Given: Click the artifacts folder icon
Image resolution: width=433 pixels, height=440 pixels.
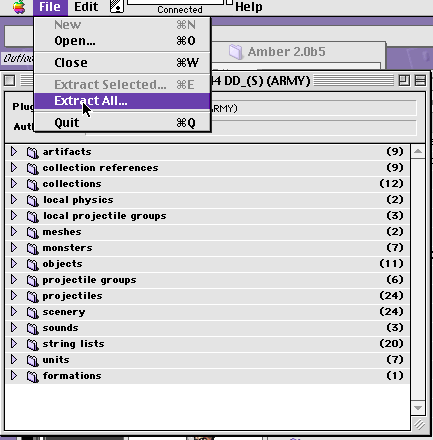Looking at the screenshot, I should pos(32,152).
